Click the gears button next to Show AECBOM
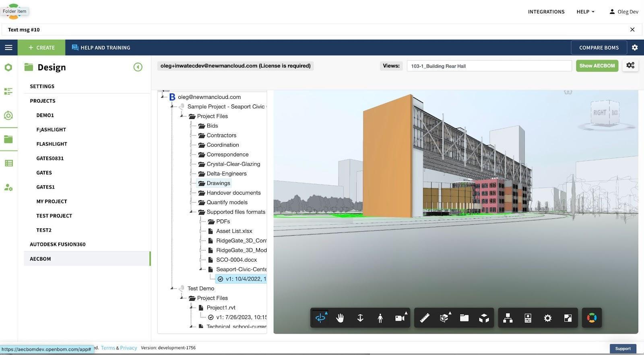644x355 pixels. tap(630, 66)
